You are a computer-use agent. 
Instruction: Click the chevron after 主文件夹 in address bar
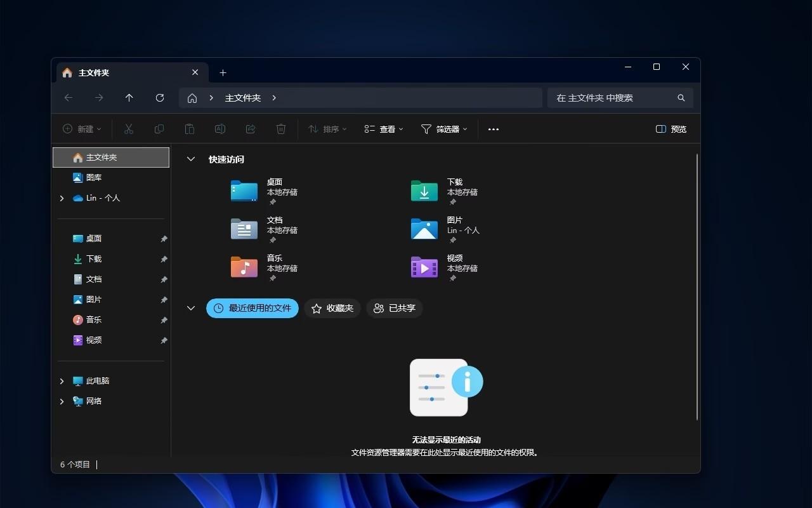coord(274,98)
